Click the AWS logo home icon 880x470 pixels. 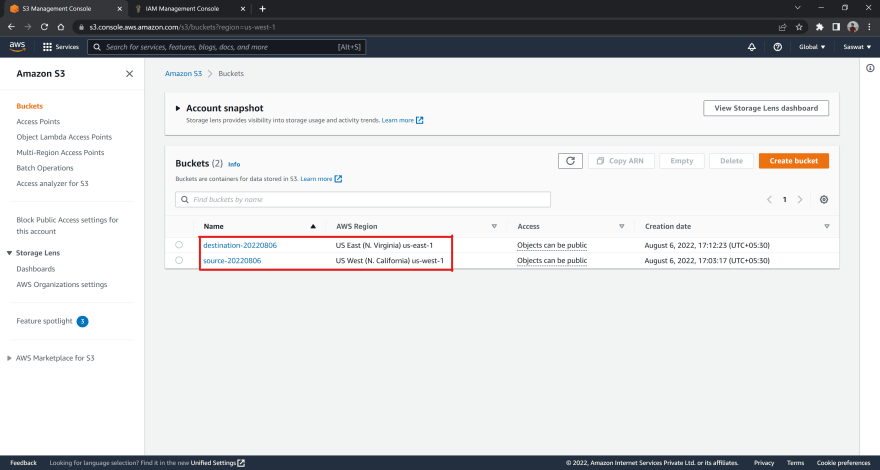17,47
